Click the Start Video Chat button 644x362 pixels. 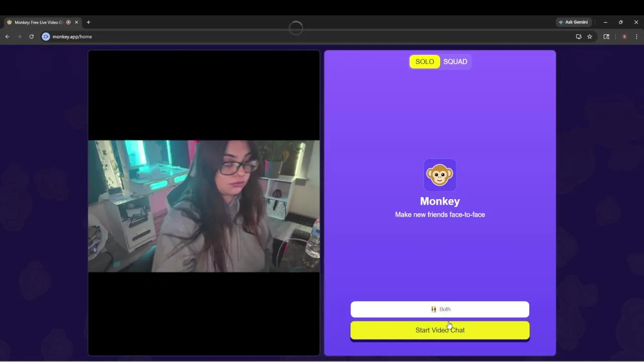coord(440,330)
